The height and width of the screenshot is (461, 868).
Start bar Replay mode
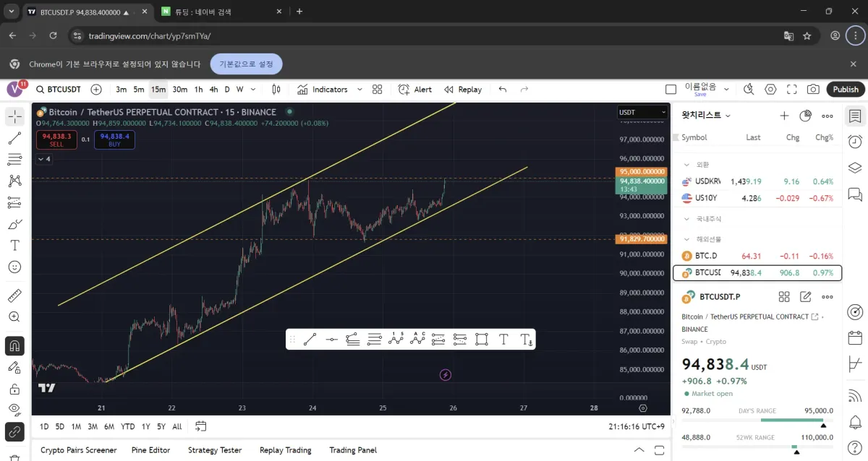pyautogui.click(x=463, y=90)
